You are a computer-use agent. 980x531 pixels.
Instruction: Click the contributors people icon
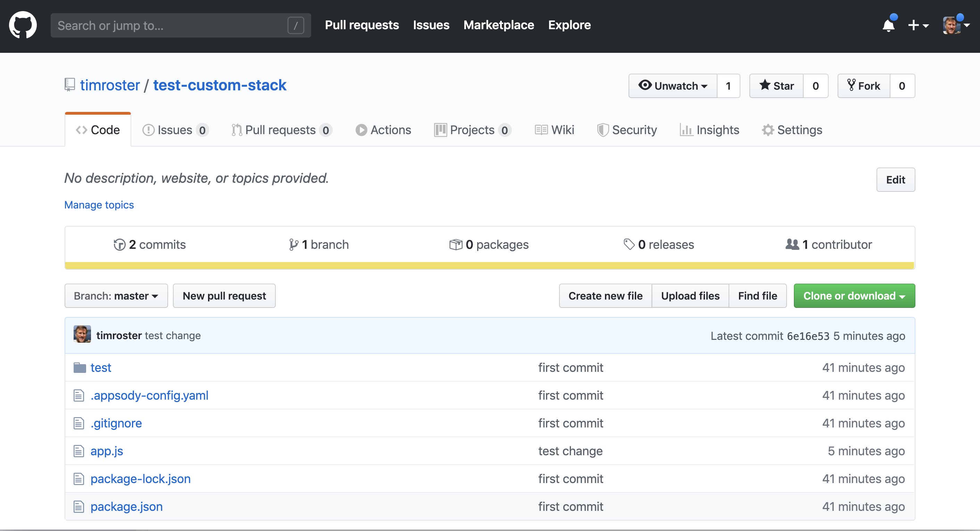[792, 244]
